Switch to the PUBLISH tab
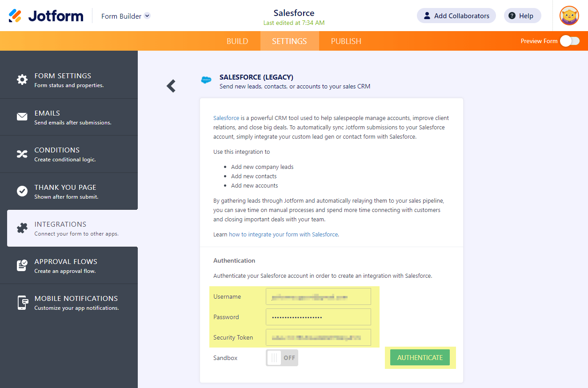 click(346, 41)
